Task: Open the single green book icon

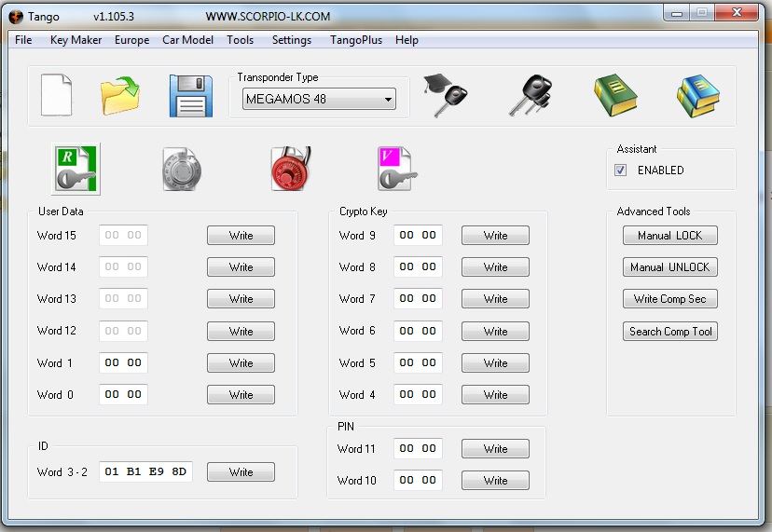Action: point(615,95)
